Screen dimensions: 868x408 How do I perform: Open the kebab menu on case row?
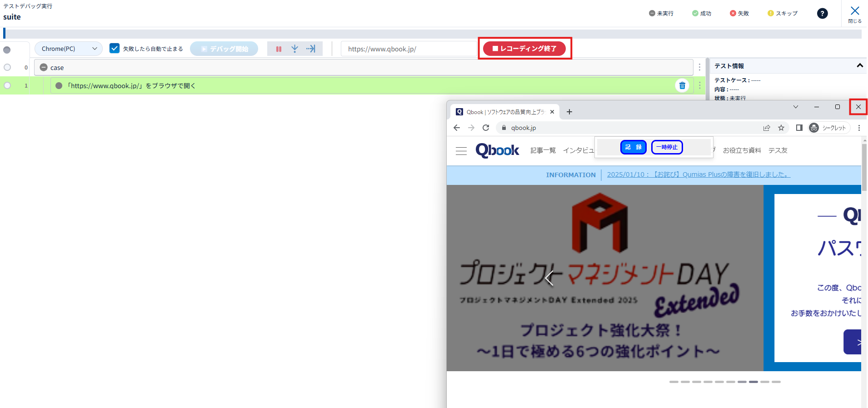pyautogui.click(x=699, y=67)
